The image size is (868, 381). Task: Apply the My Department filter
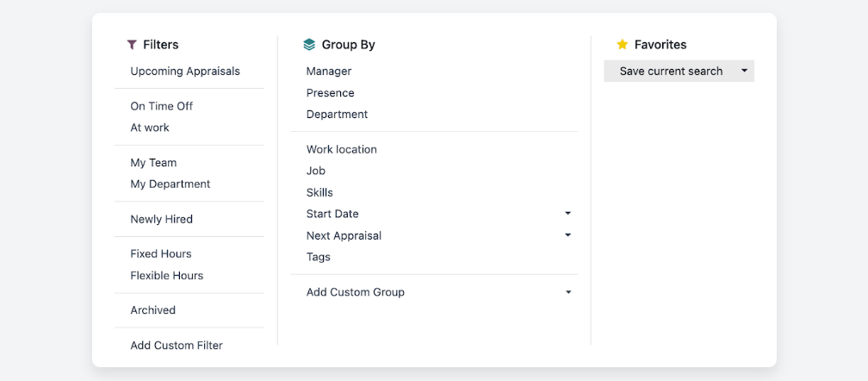tap(170, 184)
